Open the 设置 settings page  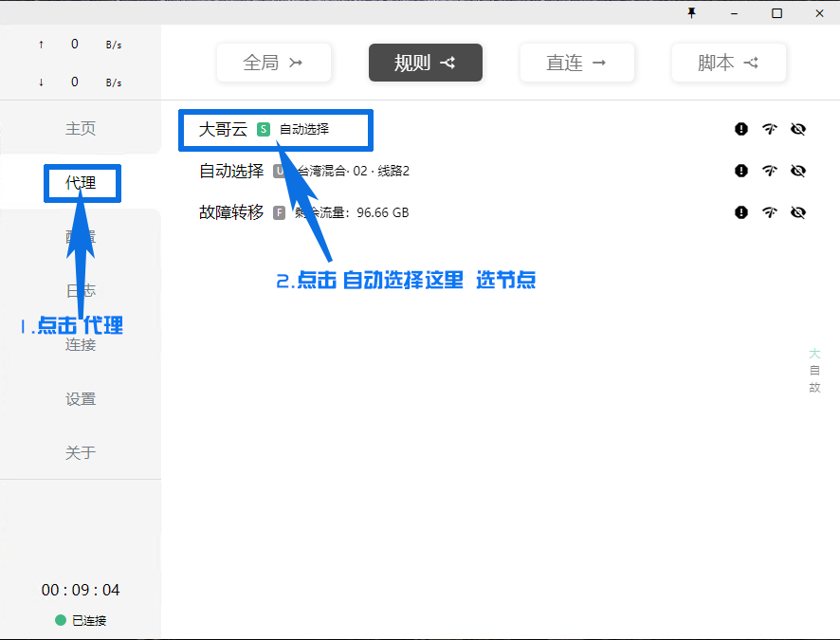coord(81,399)
